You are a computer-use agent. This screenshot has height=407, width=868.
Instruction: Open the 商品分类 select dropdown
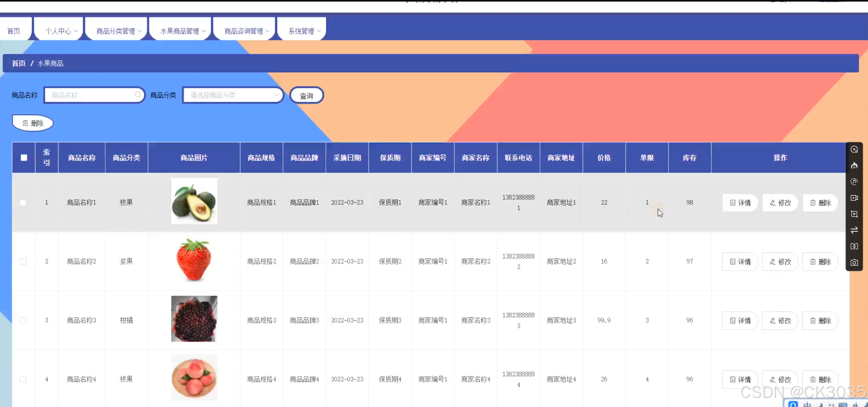tap(233, 95)
